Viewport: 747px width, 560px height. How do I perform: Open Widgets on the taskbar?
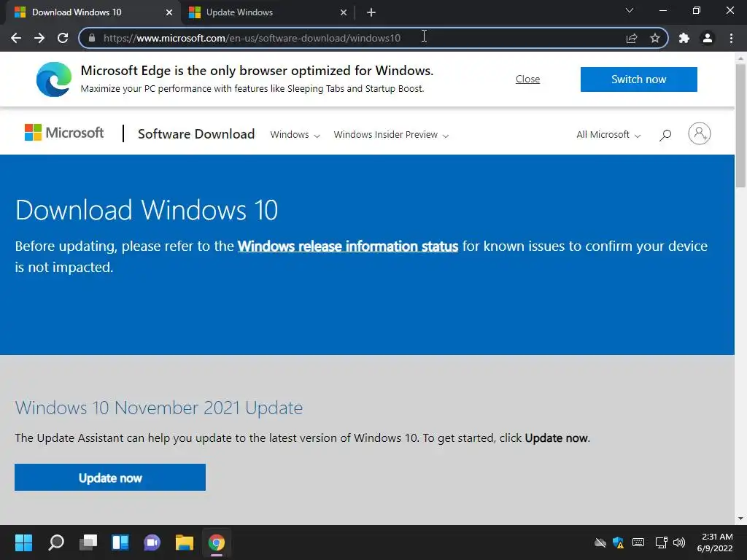(120, 542)
